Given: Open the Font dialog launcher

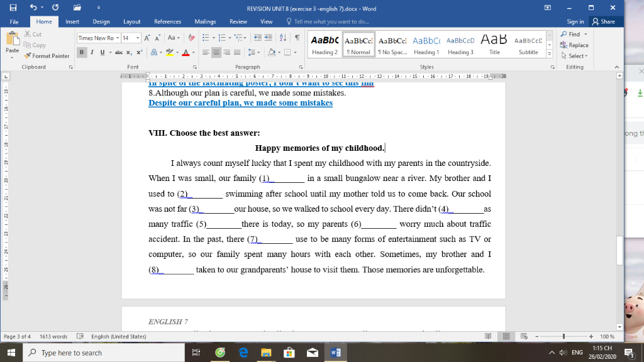Looking at the screenshot, I should pos(195,67).
